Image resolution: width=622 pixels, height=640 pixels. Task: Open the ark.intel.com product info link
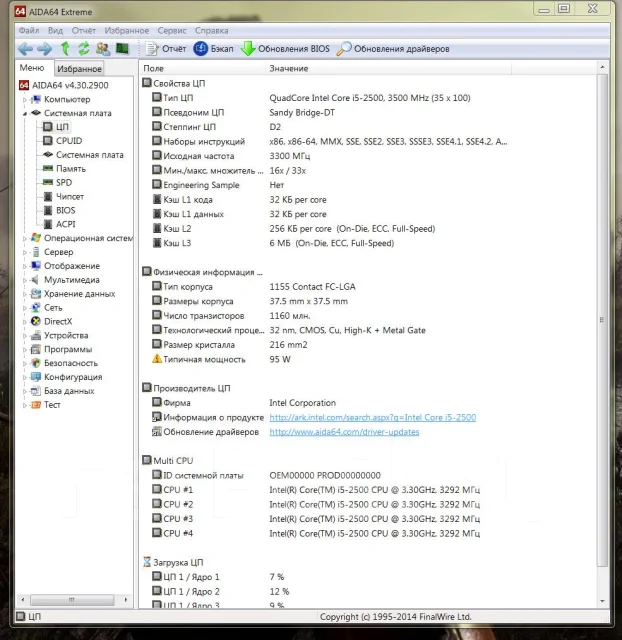point(373,418)
